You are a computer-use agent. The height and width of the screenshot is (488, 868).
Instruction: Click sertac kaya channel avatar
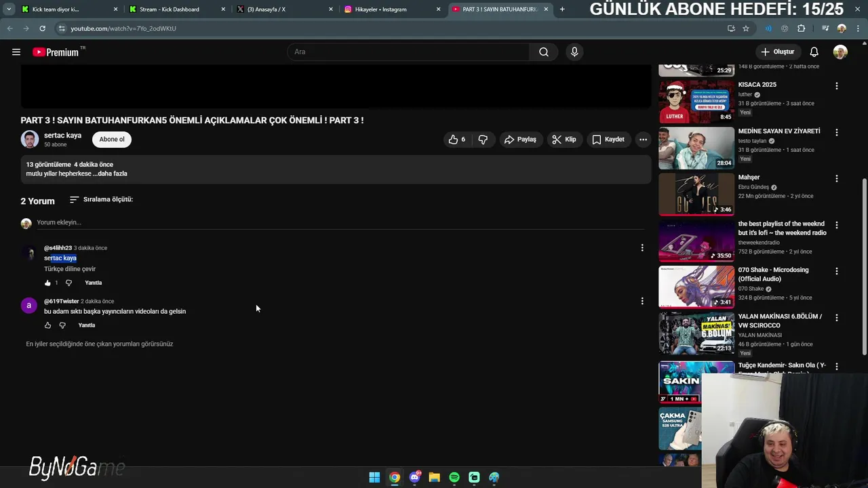click(x=29, y=140)
